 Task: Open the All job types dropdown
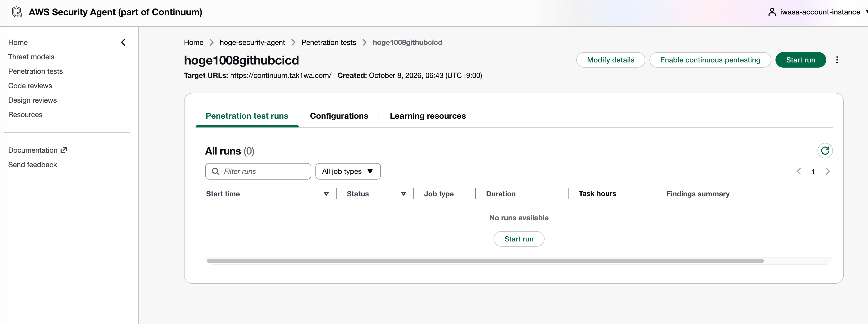[x=348, y=171]
